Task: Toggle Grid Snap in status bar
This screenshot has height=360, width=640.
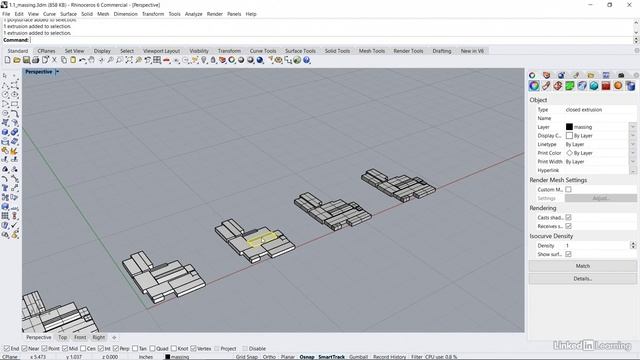Action: (247, 357)
